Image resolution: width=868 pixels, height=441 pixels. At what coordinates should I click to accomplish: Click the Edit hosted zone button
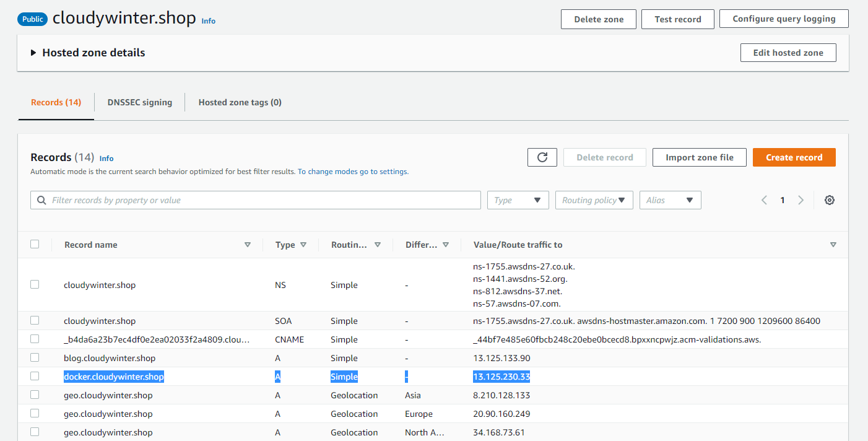tap(788, 53)
